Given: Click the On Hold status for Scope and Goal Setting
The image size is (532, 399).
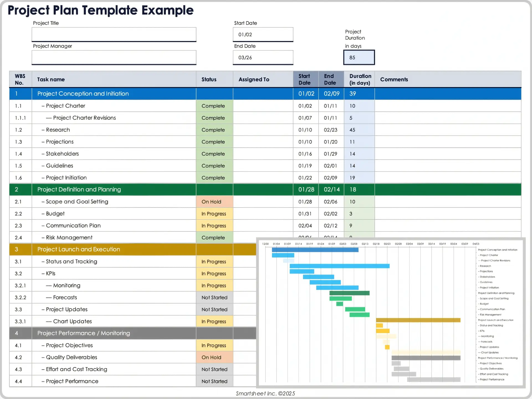Looking at the screenshot, I should coord(214,202).
